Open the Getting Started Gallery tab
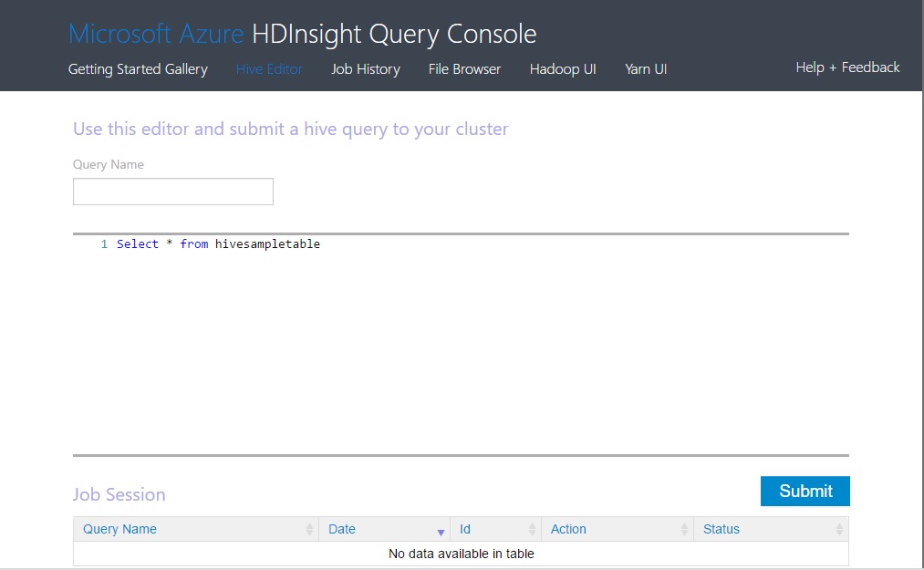The image size is (924, 570). click(x=138, y=69)
